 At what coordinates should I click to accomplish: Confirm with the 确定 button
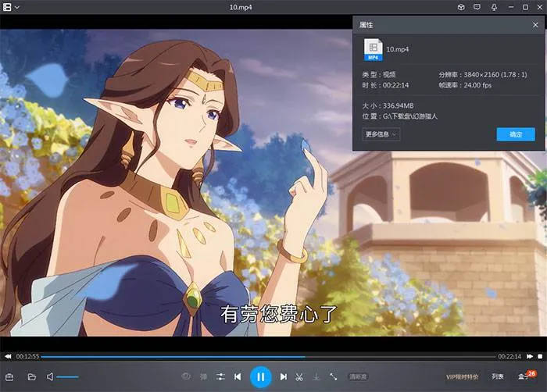pyautogui.click(x=516, y=134)
